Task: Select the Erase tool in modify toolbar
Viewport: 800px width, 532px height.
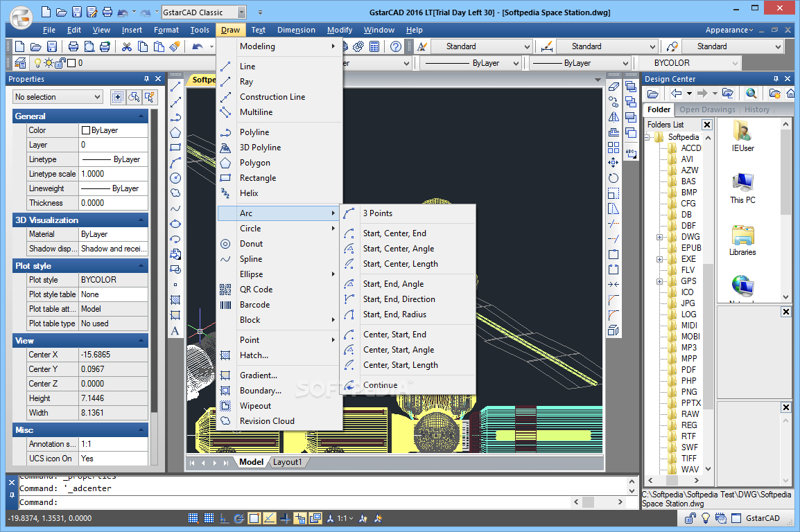Action: 614,87
